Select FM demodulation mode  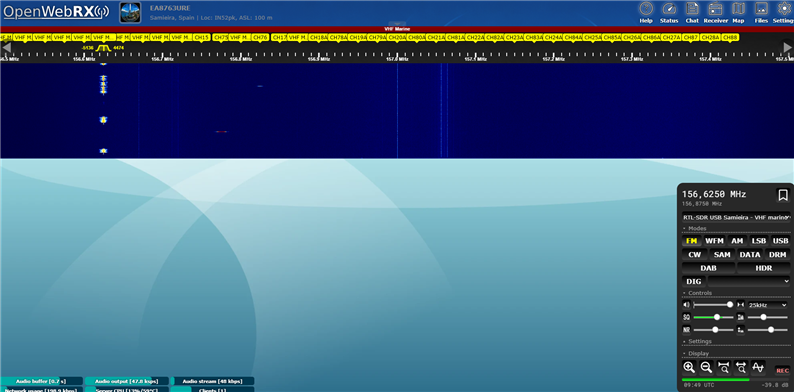tap(691, 241)
